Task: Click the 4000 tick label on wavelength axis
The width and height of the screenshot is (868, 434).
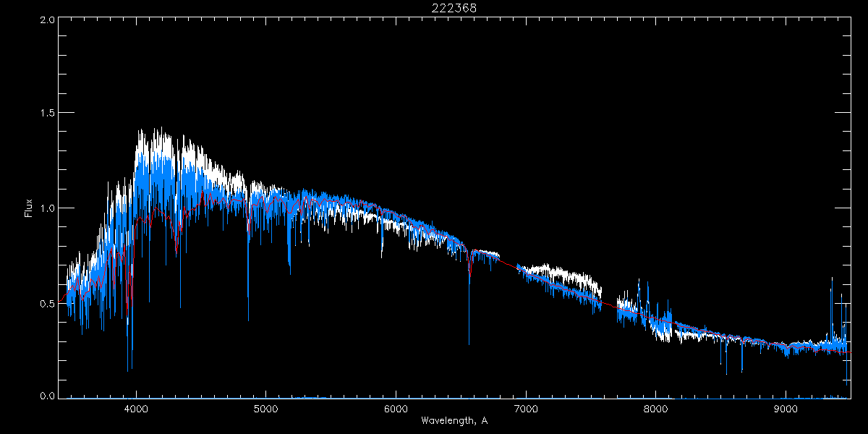Action: pyautogui.click(x=136, y=409)
